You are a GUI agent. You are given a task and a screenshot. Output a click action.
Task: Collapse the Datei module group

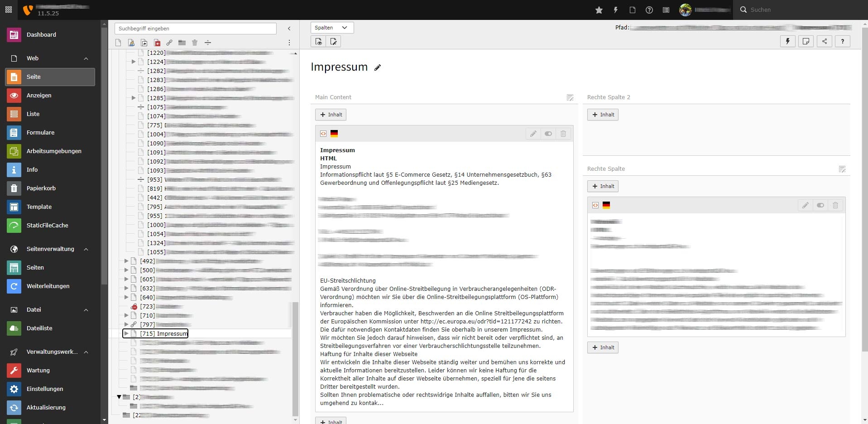click(86, 310)
